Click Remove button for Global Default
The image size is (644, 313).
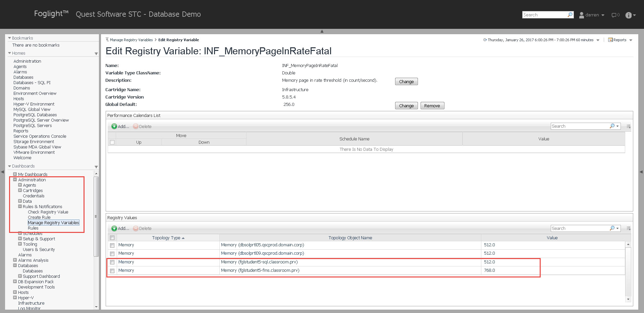(x=432, y=106)
